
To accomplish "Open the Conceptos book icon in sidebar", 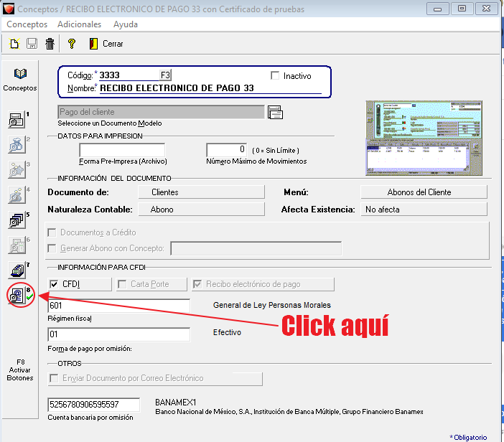I will pos(20,75).
